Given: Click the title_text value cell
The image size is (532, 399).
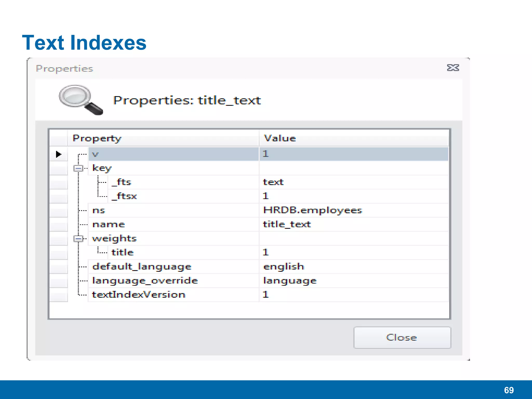Looking at the screenshot, I should (287, 224).
